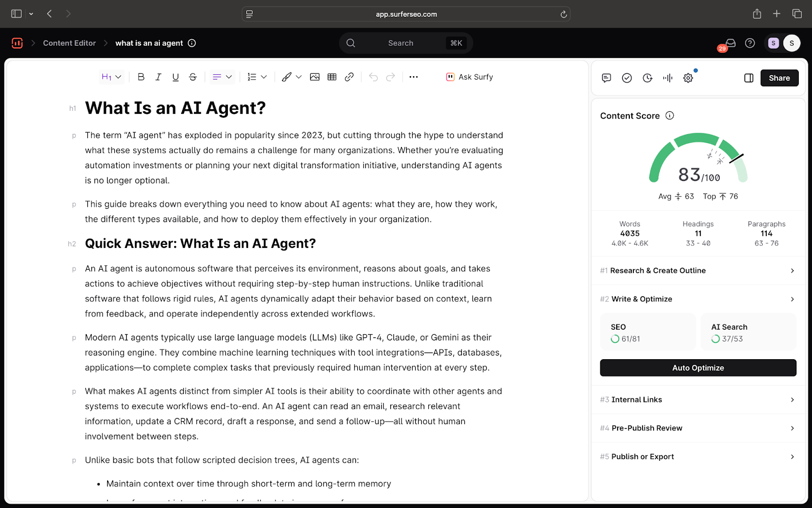Open the Pre-Publish Review section
812x508 pixels.
point(698,428)
